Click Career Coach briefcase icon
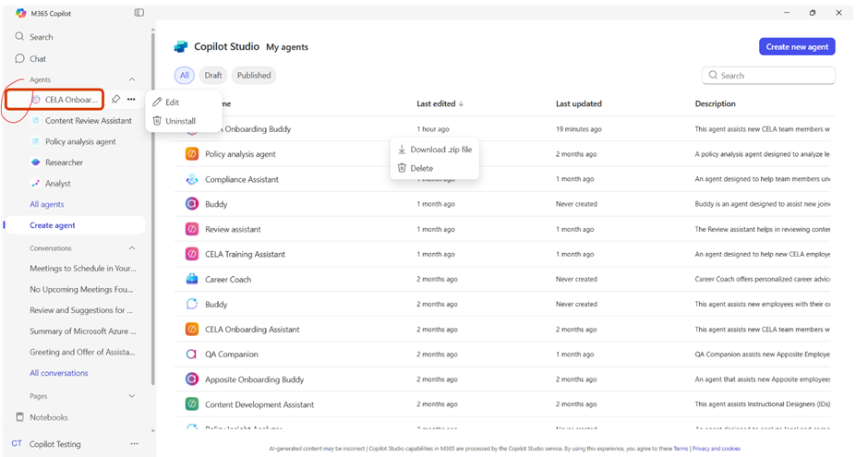The width and height of the screenshot is (868, 457). point(191,279)
